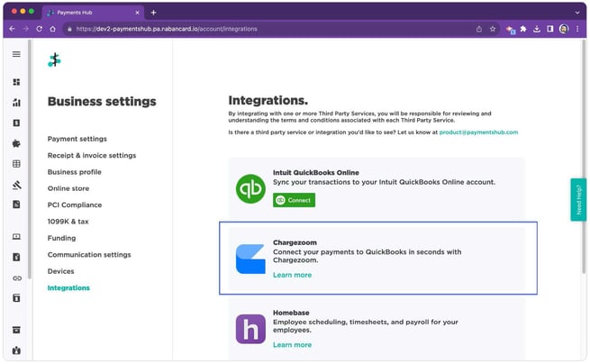Image resolution: width=590 pixels, height=364 pixels.
Task: Open Devices settings
Action: point(61,271)
